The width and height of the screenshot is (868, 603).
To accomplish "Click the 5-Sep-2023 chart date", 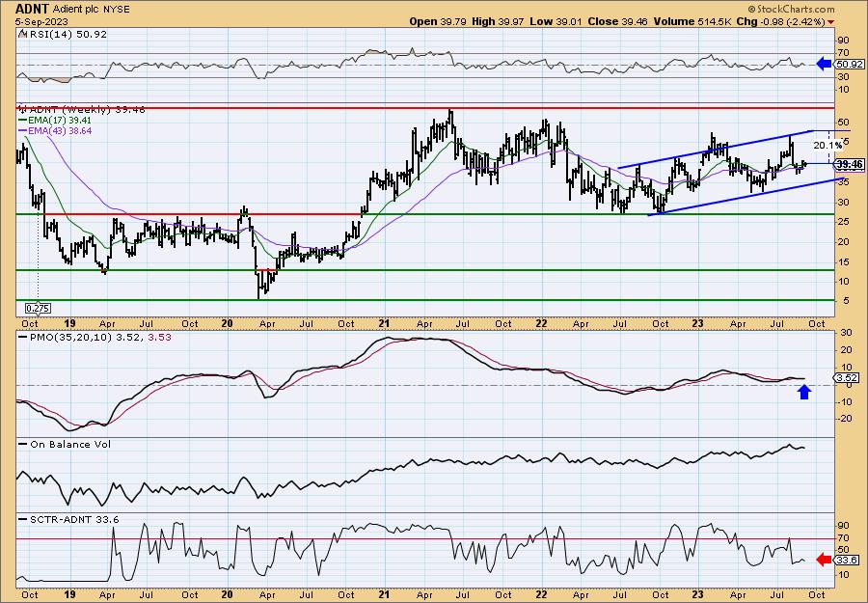I will click(42, 21).
